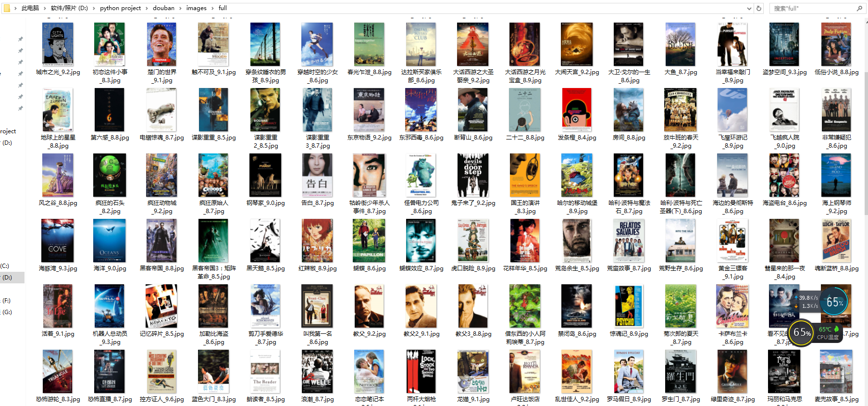The height and width of the screenshot is (406, 868).
Task: Navigate to '此电脑' breadcrumb
Action: point(30,8)
